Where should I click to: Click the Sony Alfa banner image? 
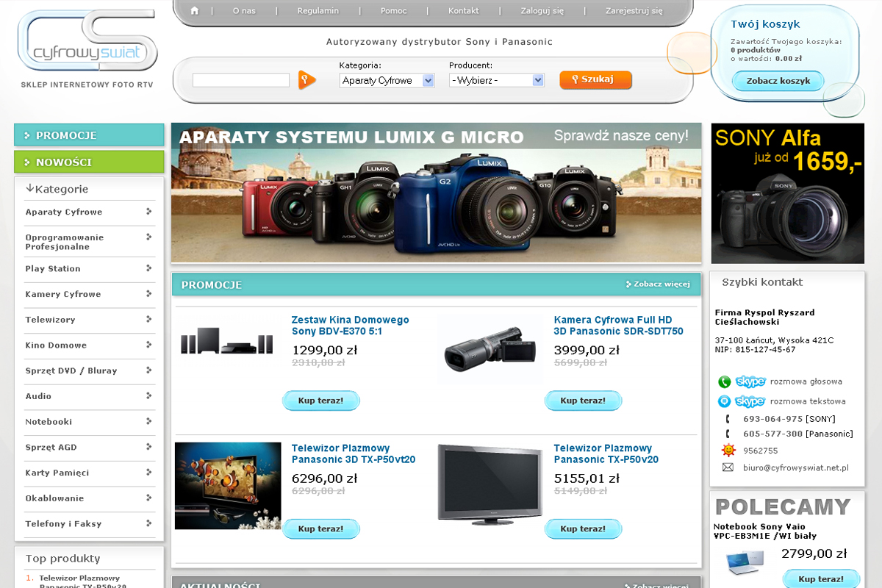(787, 193)
